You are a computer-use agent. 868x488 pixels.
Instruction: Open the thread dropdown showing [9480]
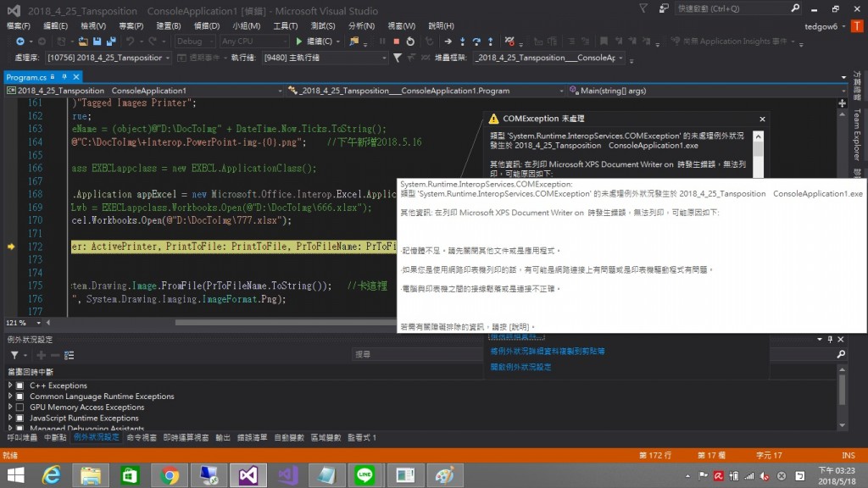click(325, 58)
